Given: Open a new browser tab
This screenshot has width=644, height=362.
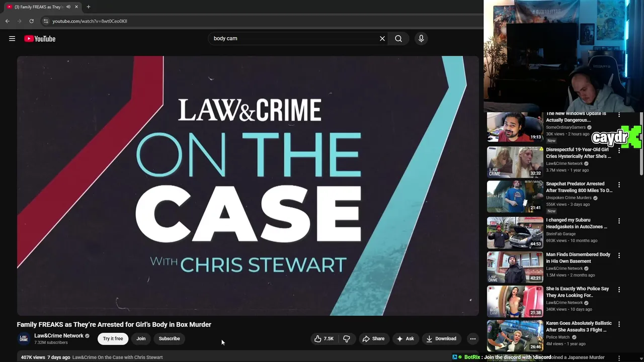Looking at the screenshot, I should tap(89, 7).
